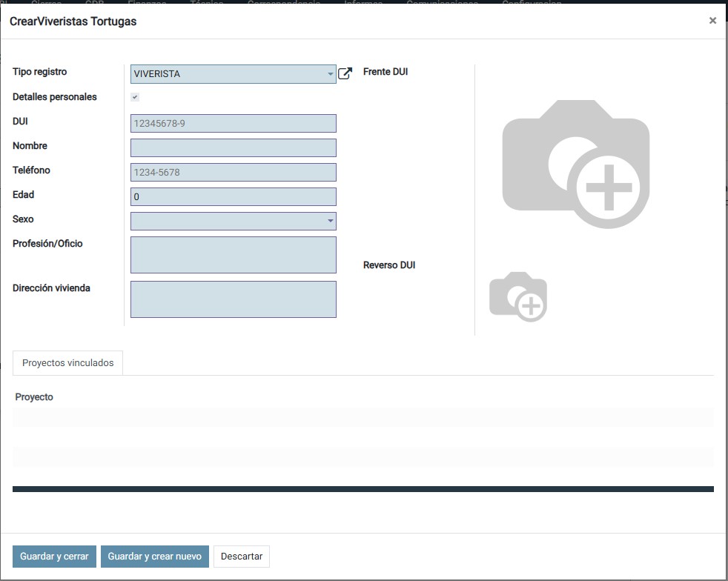This screenshot has height=581, width=728.
Task: Open external link icon beside Tipo registro
Action: [x=345, y=73]
